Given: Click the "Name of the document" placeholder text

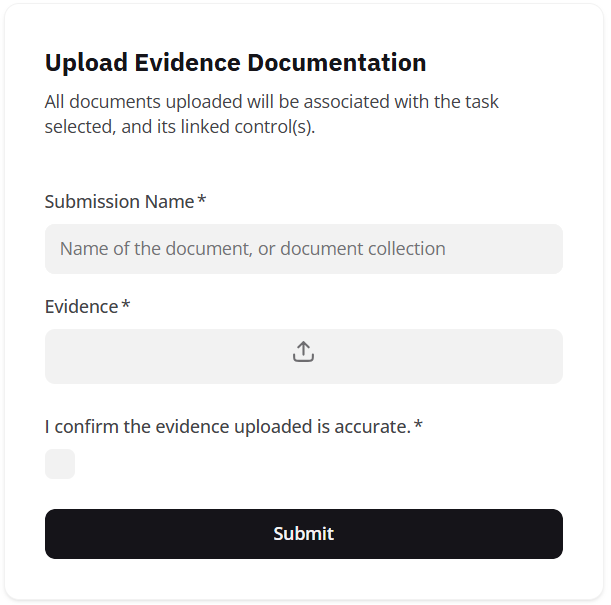Looking at the screenshot, I should point(252,249).
